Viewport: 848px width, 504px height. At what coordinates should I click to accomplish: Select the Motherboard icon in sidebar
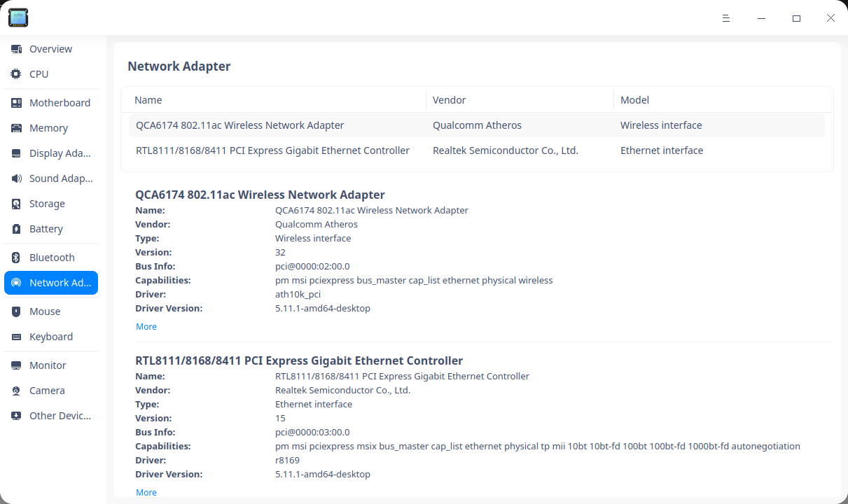pyautogui.click(x=16, y=103)
